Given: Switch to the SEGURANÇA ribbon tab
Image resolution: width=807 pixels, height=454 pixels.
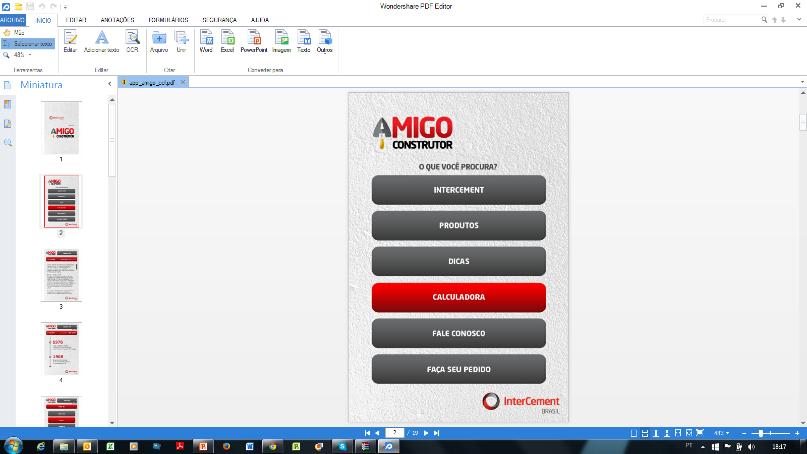Looking at the screenshot, I should [x=219, y=20].
